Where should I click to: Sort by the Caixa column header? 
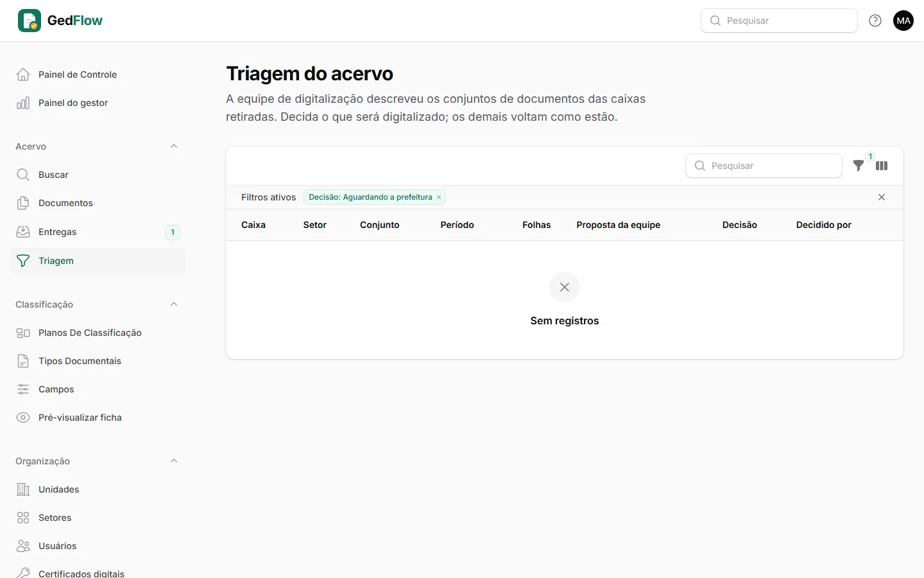(x=253, y=225)
